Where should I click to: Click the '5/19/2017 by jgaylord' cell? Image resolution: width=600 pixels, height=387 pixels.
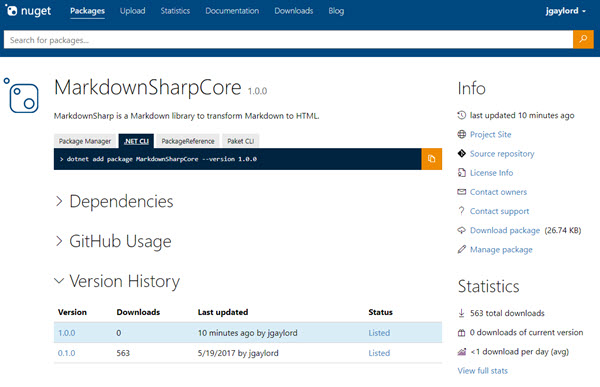click(238, 353)
